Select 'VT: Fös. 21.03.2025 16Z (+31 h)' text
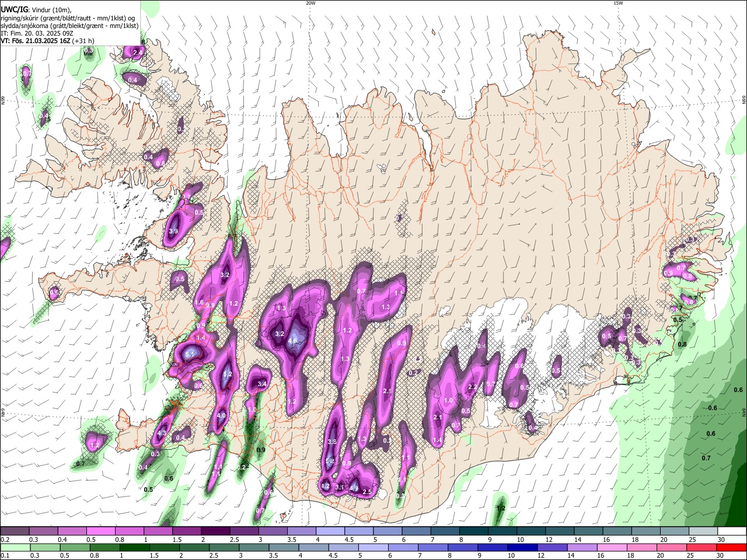This screenshot has width=747, height=560. 47,41
